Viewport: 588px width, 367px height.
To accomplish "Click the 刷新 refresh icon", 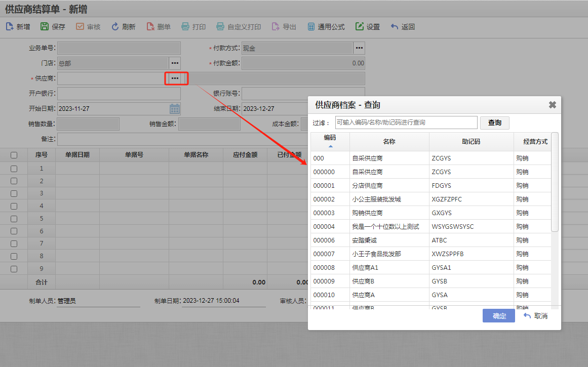I will pyautogui.click(x=115, y=27).
